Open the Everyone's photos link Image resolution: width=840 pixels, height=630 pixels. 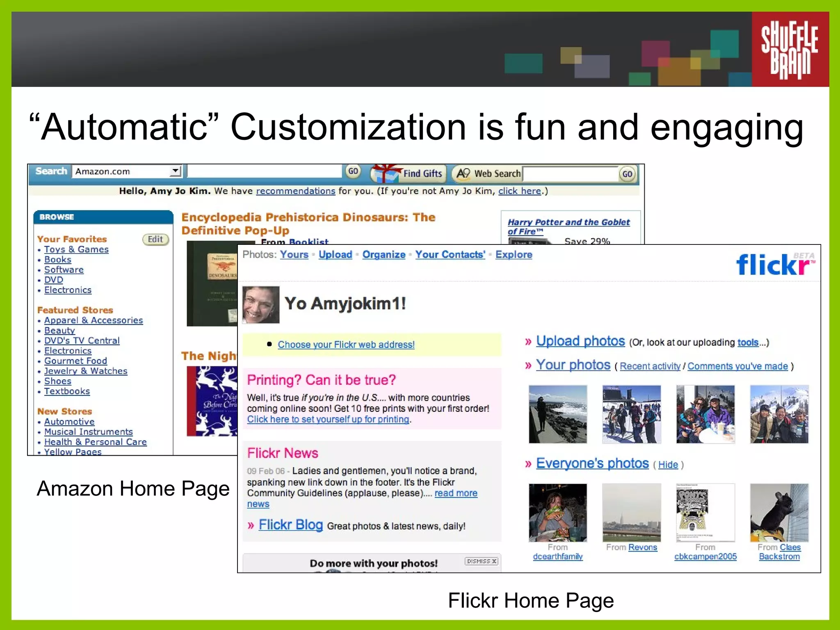[592, 463]
